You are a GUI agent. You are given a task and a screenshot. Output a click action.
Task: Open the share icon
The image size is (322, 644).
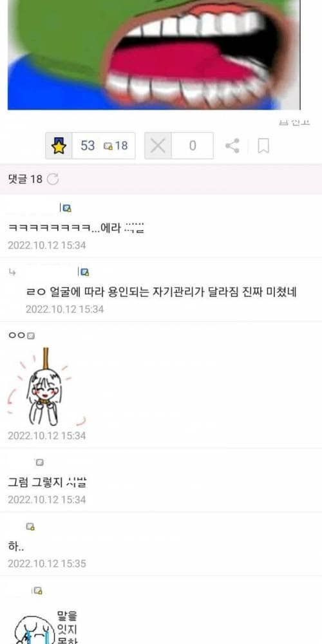(x=232, y=146)
